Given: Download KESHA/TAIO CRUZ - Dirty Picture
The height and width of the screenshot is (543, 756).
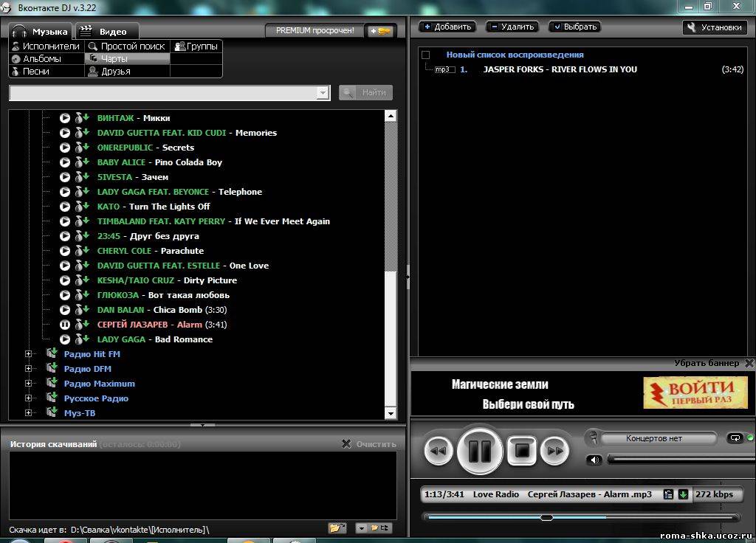Looking at the screenshot, I should tap(82, 280).
